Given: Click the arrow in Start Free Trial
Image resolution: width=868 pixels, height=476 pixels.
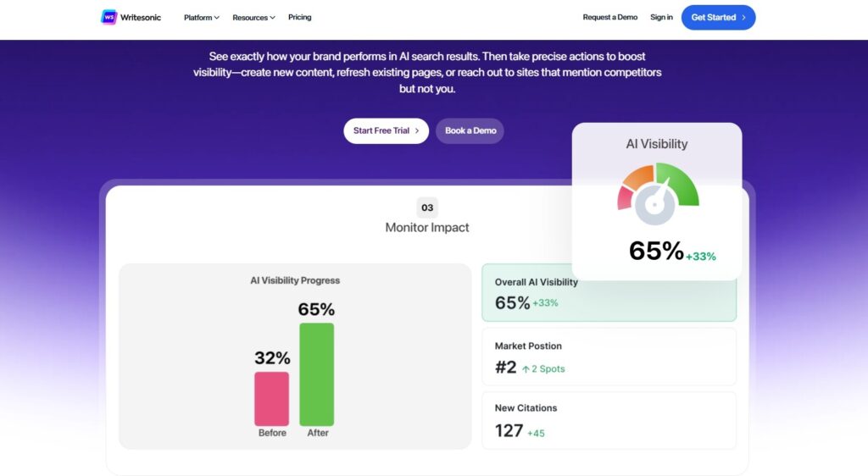Looking at the screenshot, I should coord(417,131).
